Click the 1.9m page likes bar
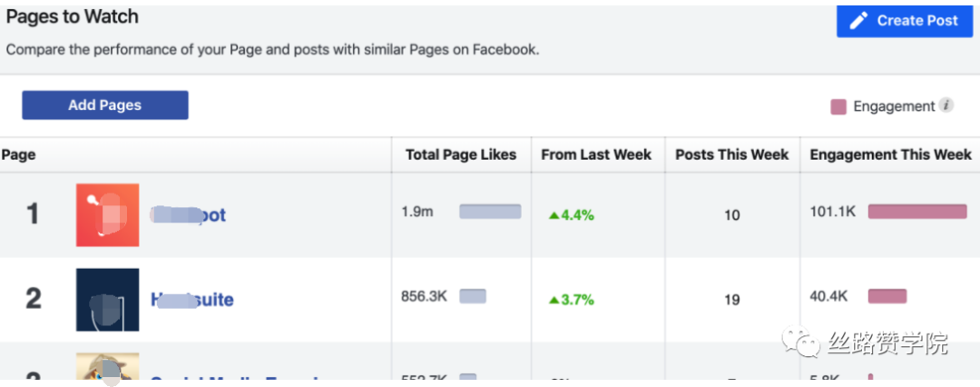The image size is (980, 387). pos(490,211)
